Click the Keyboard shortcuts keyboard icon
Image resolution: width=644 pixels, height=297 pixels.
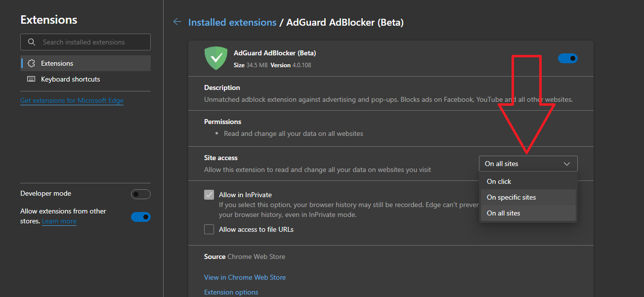pyautogui.click(x=32, y=79)
